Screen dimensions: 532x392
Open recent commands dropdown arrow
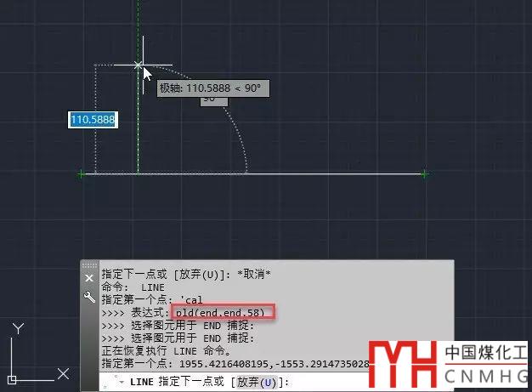click(121, 382)
